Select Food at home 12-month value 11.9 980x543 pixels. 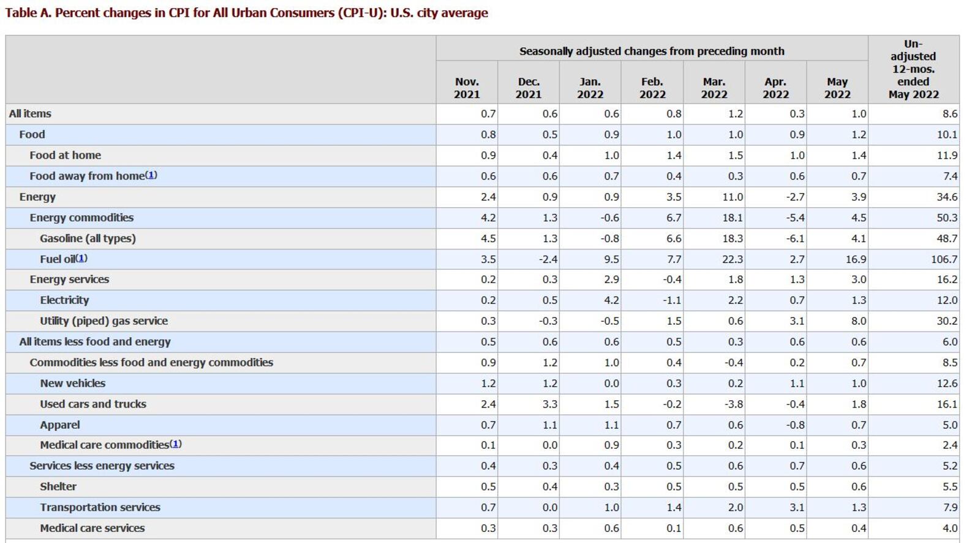coord(947,156)
